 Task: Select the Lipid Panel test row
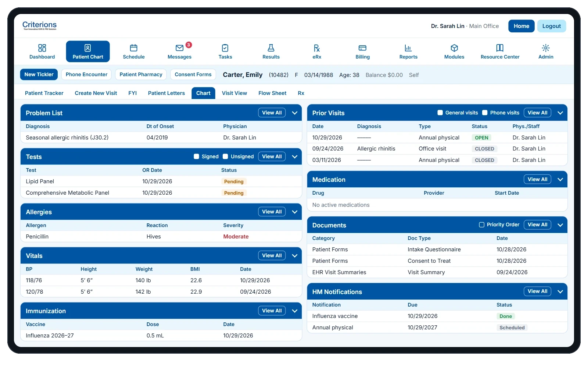161,181
